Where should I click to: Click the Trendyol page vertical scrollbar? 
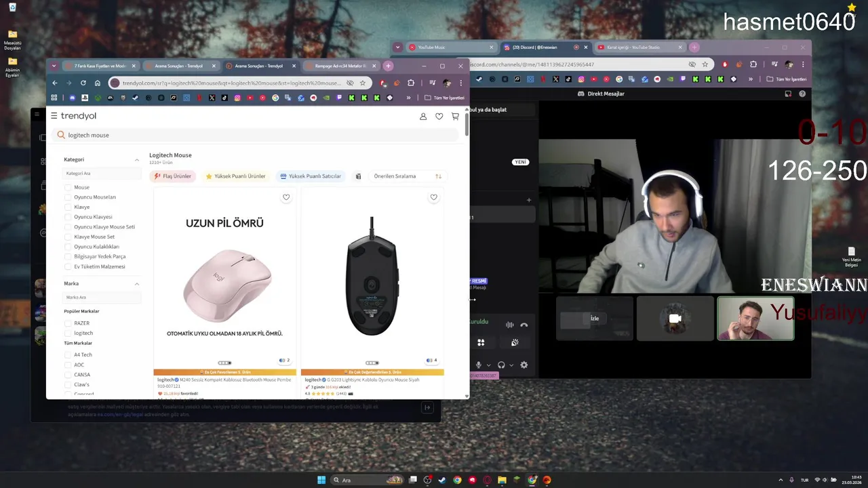click(x=467, y=123)
